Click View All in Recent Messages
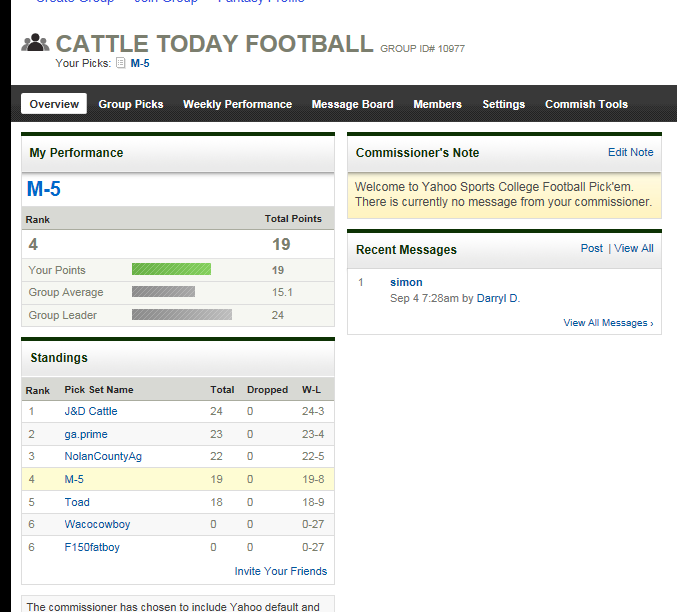The image size is (677, 612). [x=633, y=248]
